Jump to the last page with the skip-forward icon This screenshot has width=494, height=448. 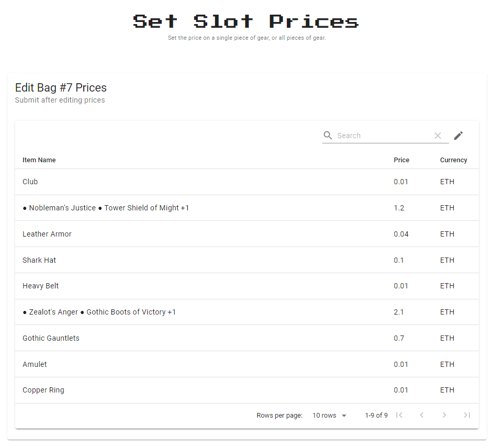(x=466, y=415)
